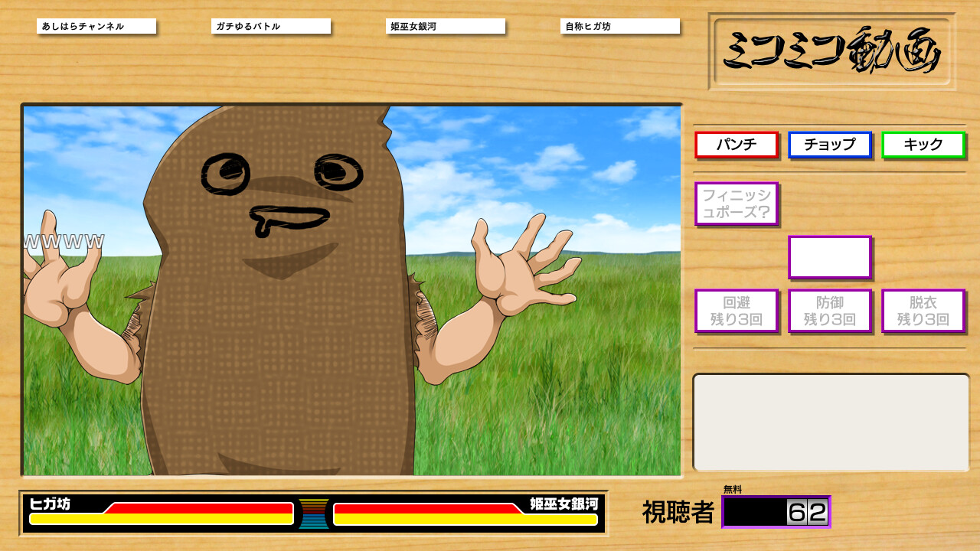Viewport: 980px width, 551px height.
Task: Click the scrolling wwww comment in video
Action: tap(64, 243)
